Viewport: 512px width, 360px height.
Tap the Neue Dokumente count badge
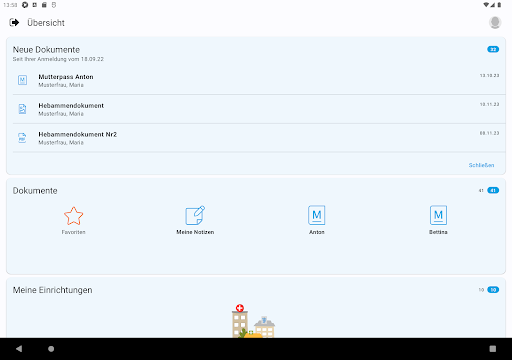(x=493, y=49)
